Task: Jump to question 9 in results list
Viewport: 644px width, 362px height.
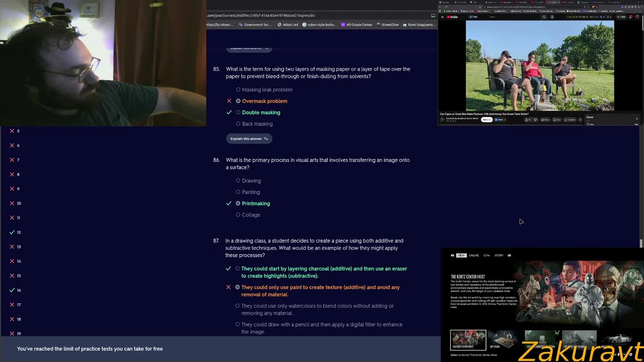Action: [15, 189]
